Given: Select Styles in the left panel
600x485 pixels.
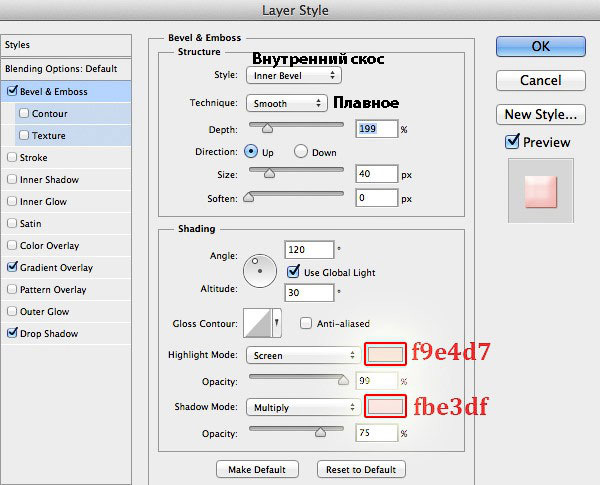Looking at the screenshot, I should click(x=66, y=45).
